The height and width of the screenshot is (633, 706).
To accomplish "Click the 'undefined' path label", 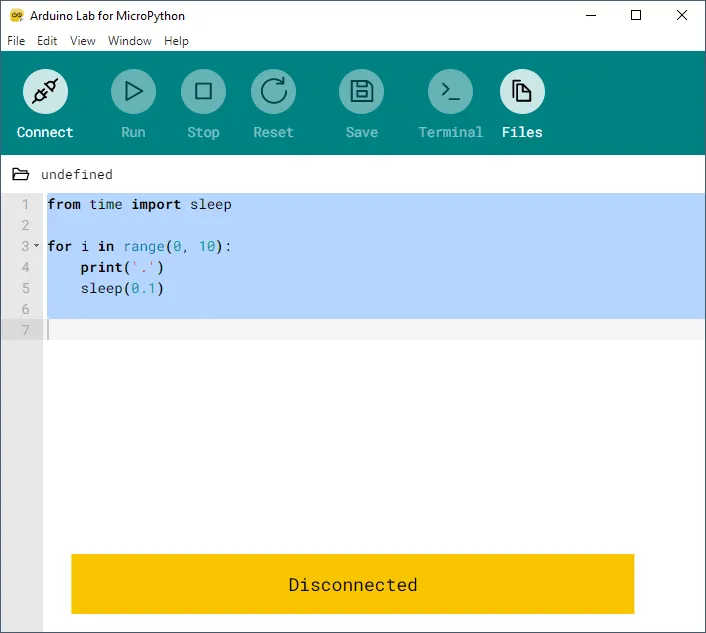I will [77, 174].
